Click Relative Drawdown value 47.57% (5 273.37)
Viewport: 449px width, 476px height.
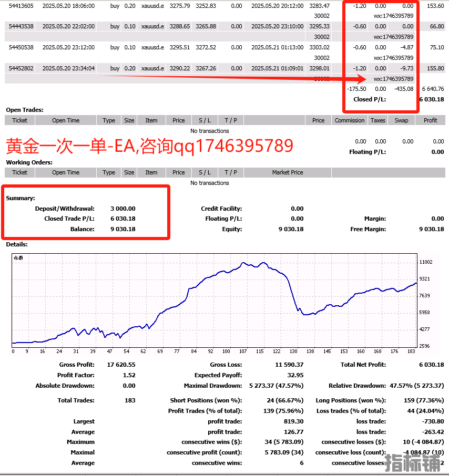pyautogui.click(x=417, y=386)
